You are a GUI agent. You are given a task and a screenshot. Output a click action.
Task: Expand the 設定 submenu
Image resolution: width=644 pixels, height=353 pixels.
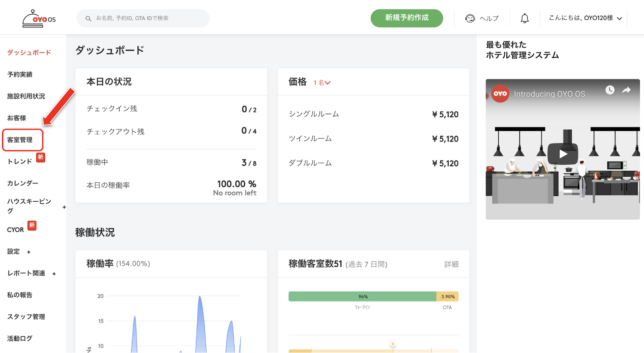[x=29, y=252]
